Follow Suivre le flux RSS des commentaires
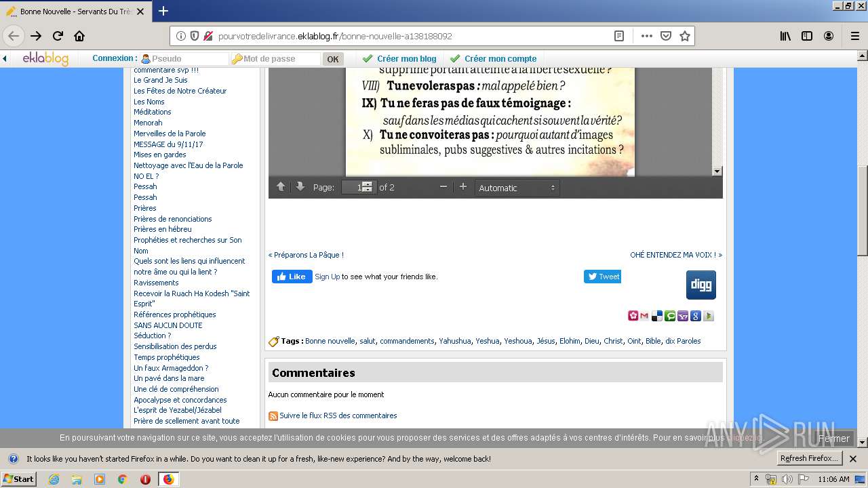Image resolution: width=868 pixels, height=488 pixels. (x=338, y=415)
